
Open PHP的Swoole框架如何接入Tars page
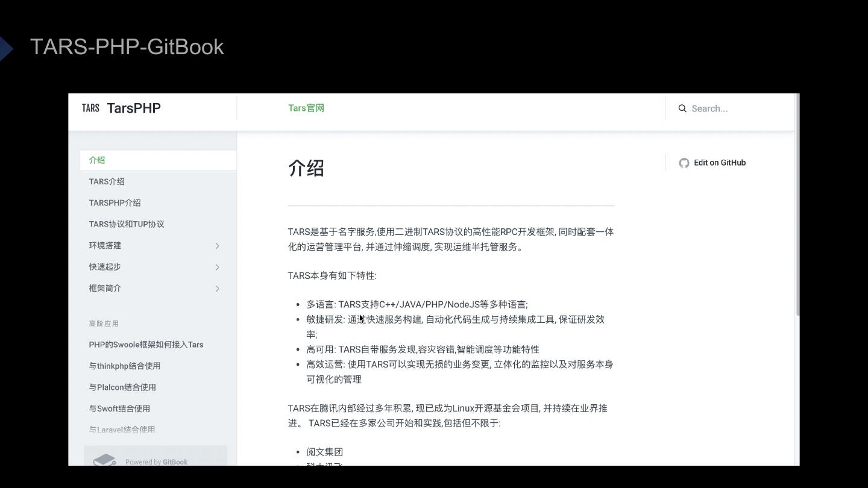(146, 345)
